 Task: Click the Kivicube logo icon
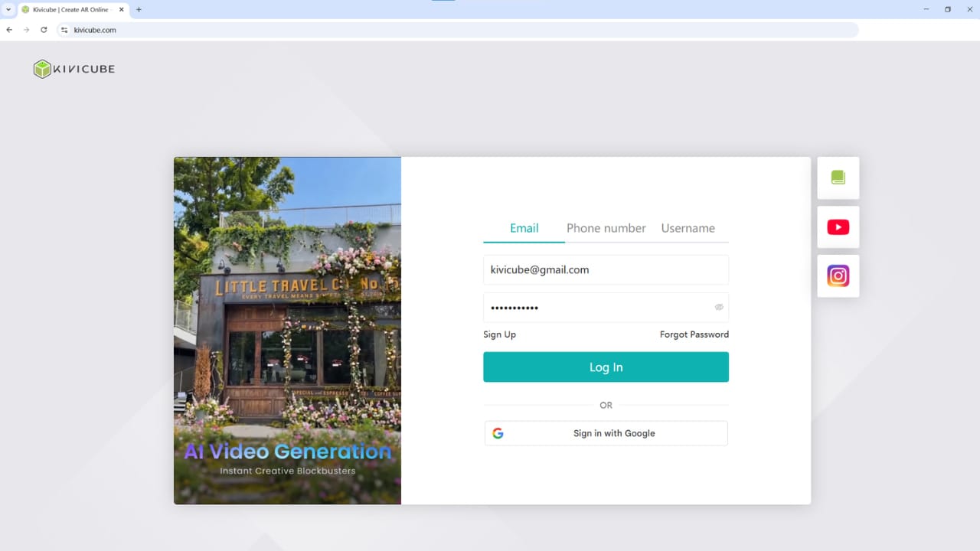pyautogui.click(x=42, y=69)
